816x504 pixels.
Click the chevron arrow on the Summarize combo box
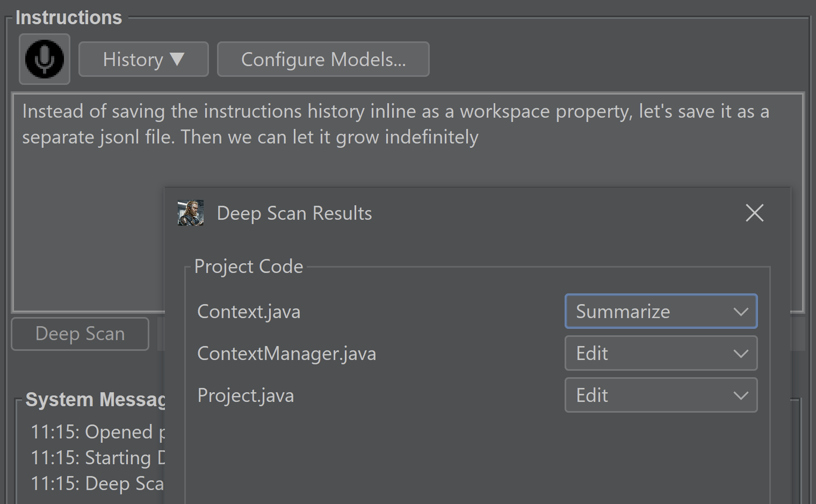(741, 312)
